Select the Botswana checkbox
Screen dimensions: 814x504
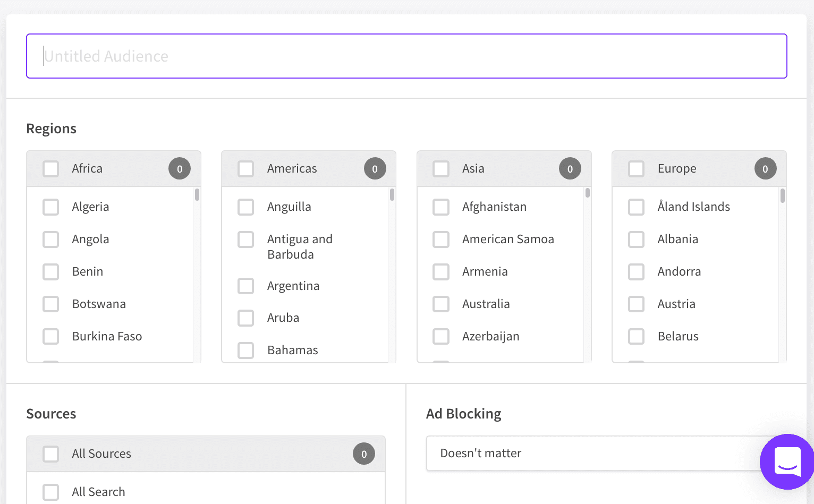(x=51, y=304)
